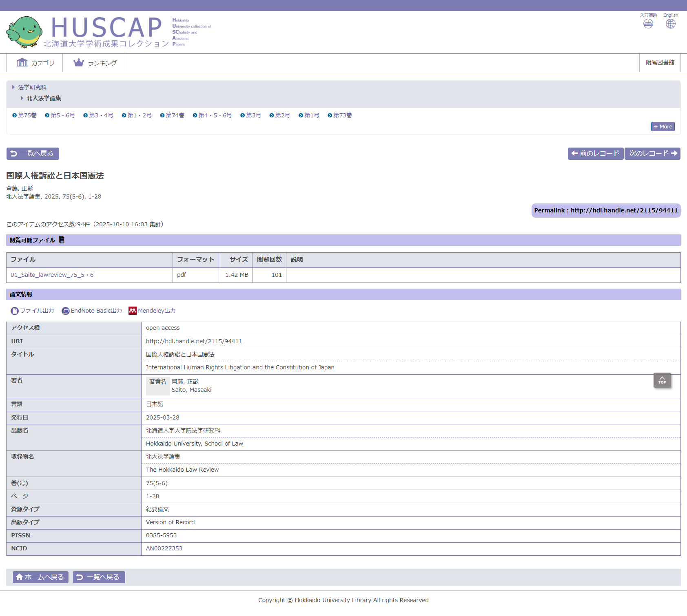Image resolution: width=687 pixels, height=616 pixels.
Task: Click the scroll-to-TOP arrow button
Action: coord(662,380)
